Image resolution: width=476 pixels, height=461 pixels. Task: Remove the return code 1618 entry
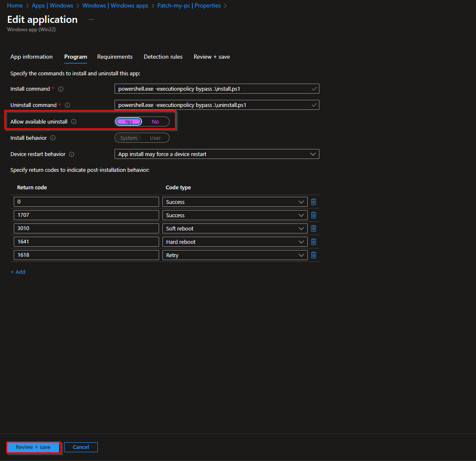(313, 255)
